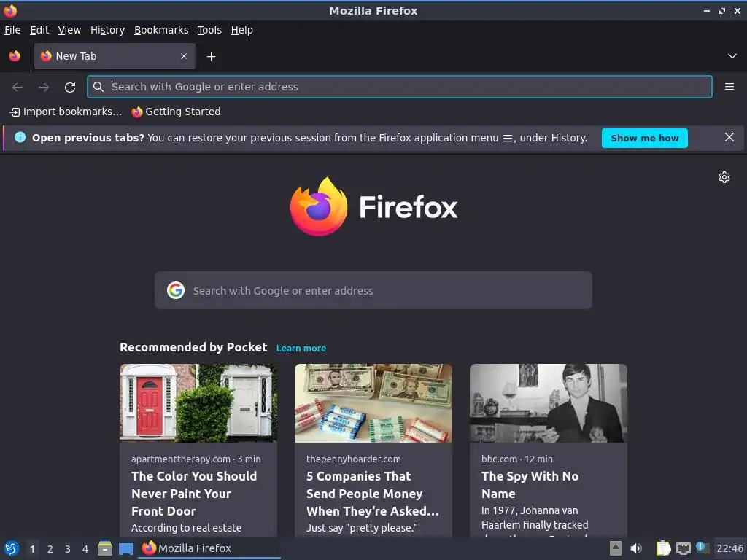The width and height of the screenshot is (747, 560).
Task: Click the forward navigation arrow
Action: click(44, 87)
